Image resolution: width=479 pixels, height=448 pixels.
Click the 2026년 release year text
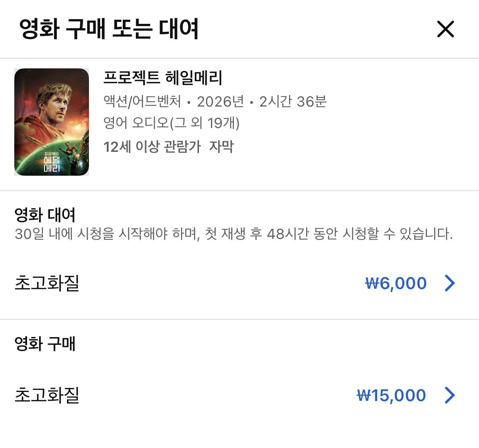pyautogui.click(x=220, y=101)
